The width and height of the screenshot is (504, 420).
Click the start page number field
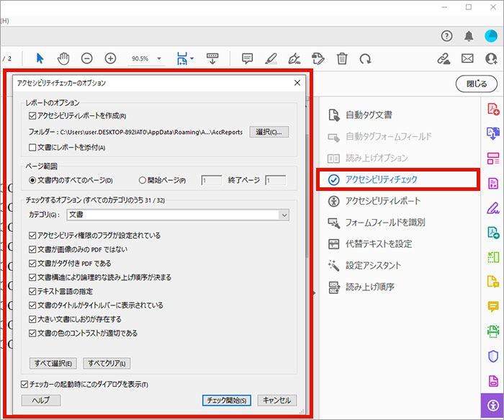point(211,180)
